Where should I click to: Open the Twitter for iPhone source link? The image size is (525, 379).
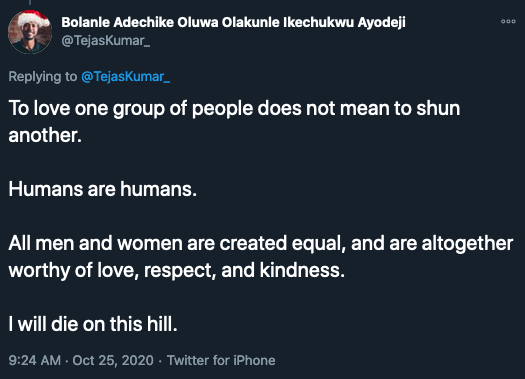tap(221, 361)
